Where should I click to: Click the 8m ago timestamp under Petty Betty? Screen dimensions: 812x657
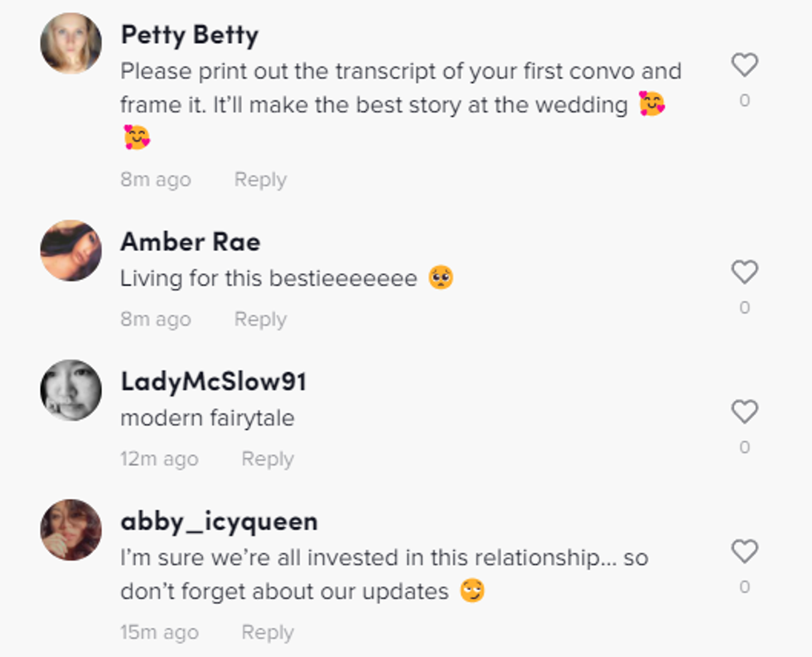155,180
